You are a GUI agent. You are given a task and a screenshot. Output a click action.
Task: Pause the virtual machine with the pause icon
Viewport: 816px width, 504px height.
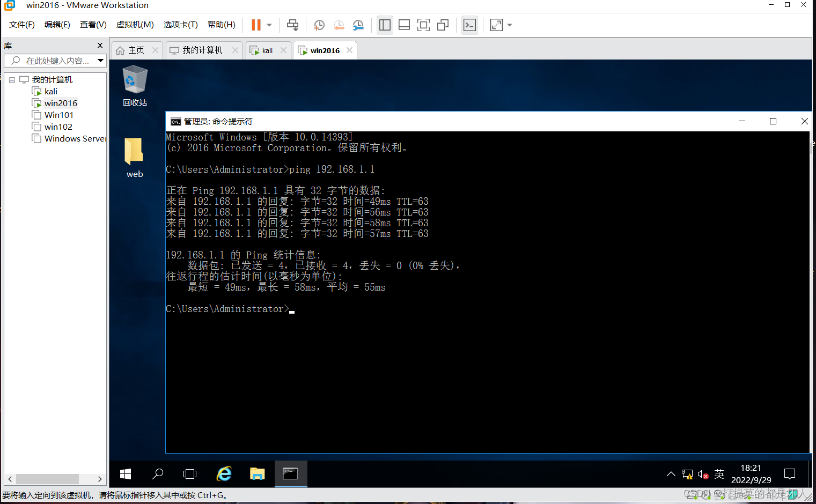click(256, 25)
